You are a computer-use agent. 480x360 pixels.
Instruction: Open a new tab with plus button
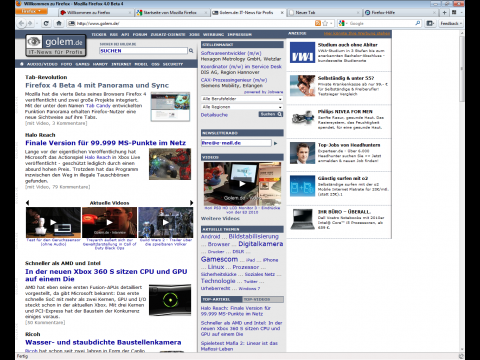(x=444, y=13)
